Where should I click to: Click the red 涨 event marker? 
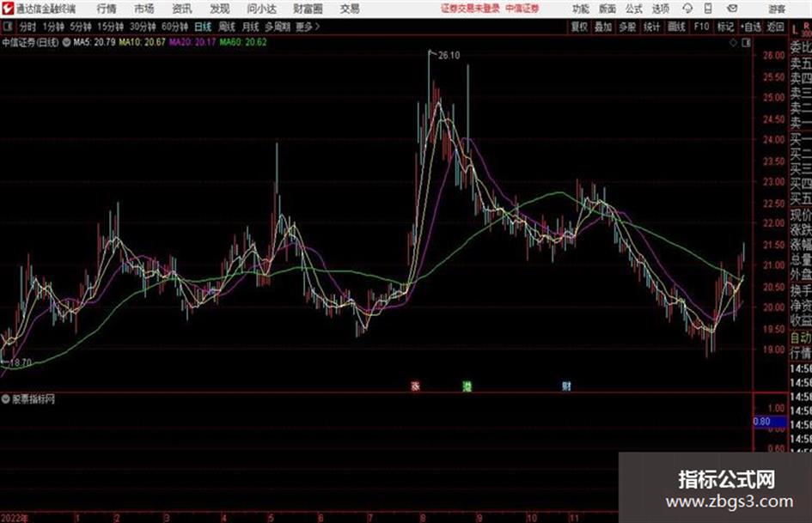click(415, 386)
